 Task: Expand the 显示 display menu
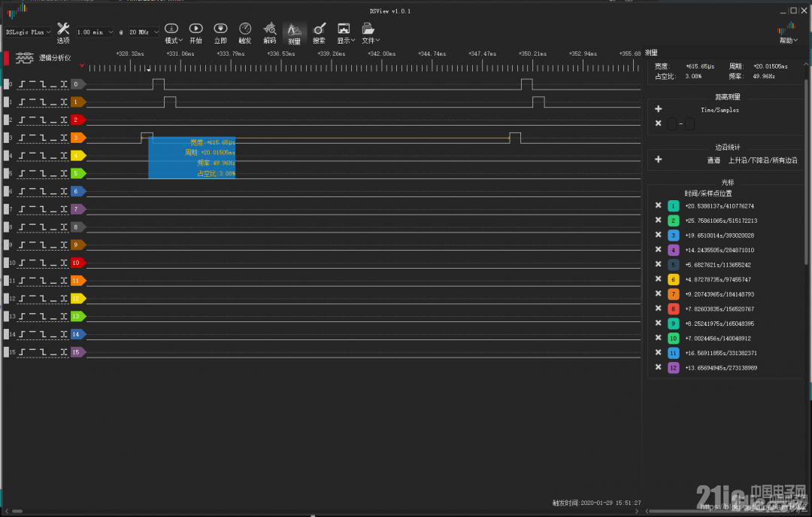click(x=345, y=33)
